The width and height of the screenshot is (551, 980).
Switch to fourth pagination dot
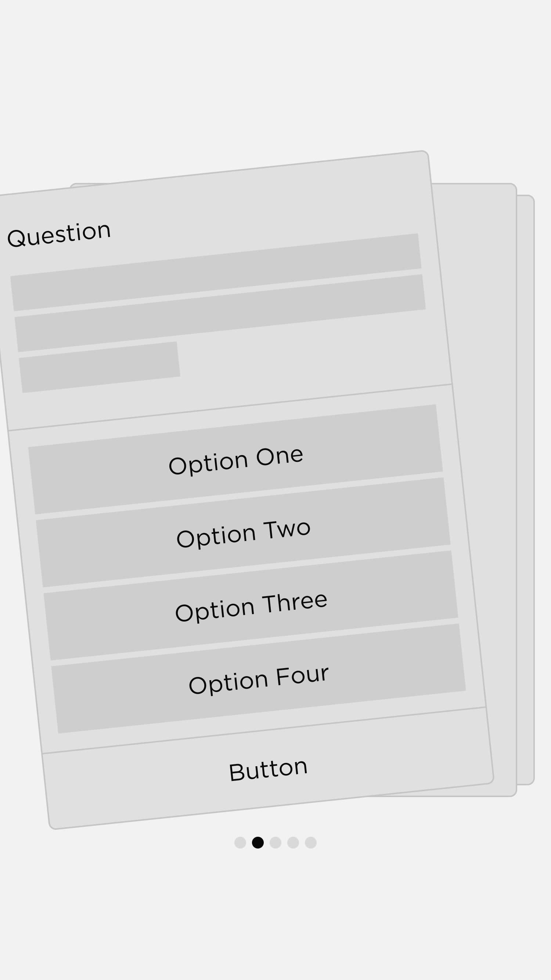(293, 843)
